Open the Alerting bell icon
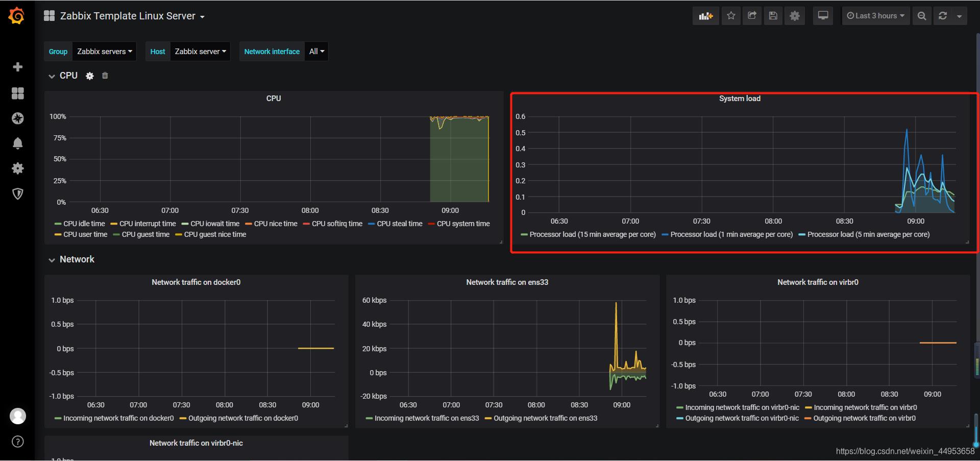The width and height of the screenshot is (980, 461). tap(17, 143)
